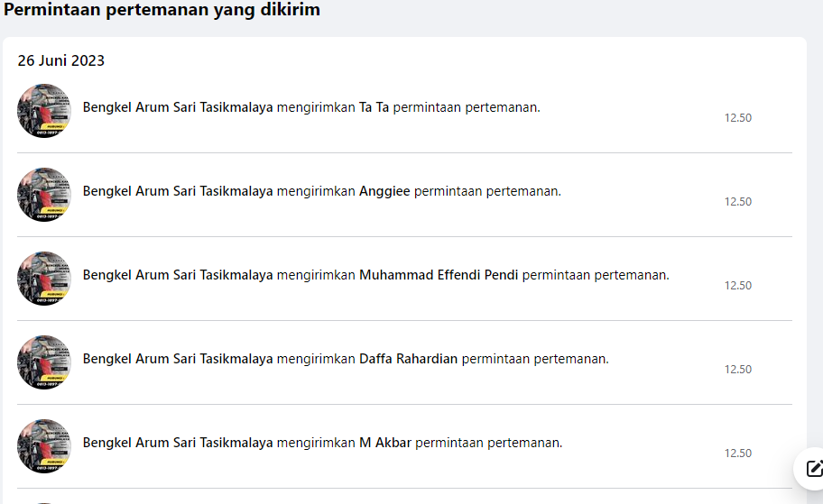823x504 pixels.
Task: Click the new message compose icon
Action: coord(812,468)
